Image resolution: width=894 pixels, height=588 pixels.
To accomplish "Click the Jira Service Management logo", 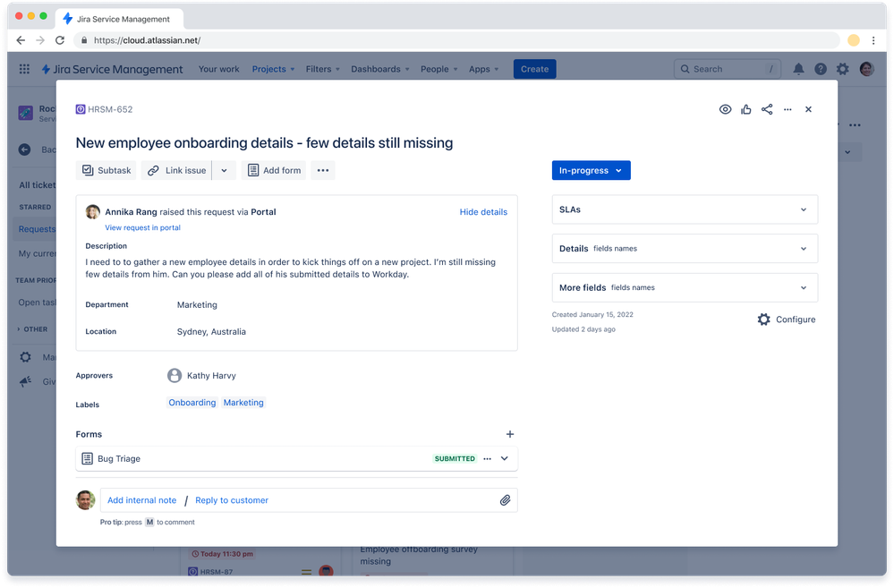I will [x=113, y=69].
